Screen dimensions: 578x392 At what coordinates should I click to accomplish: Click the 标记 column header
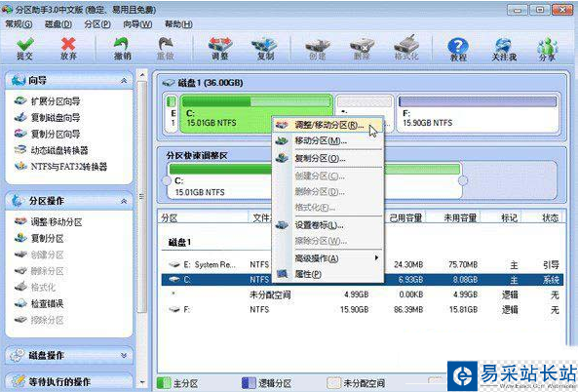pyautogui.click(x=509, y=218)
